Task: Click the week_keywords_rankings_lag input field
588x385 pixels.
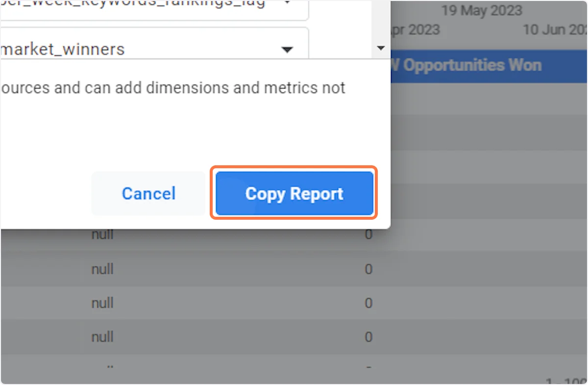Action: pos(147,3)
